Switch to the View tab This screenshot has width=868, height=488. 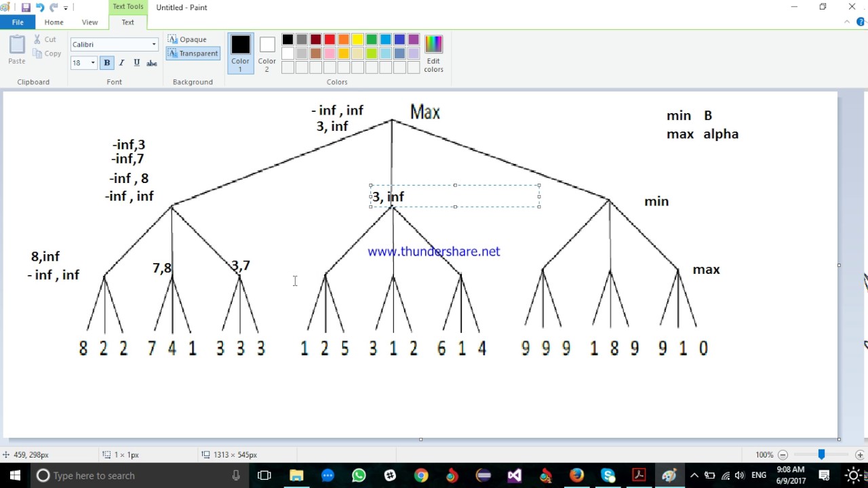point(90,22)
